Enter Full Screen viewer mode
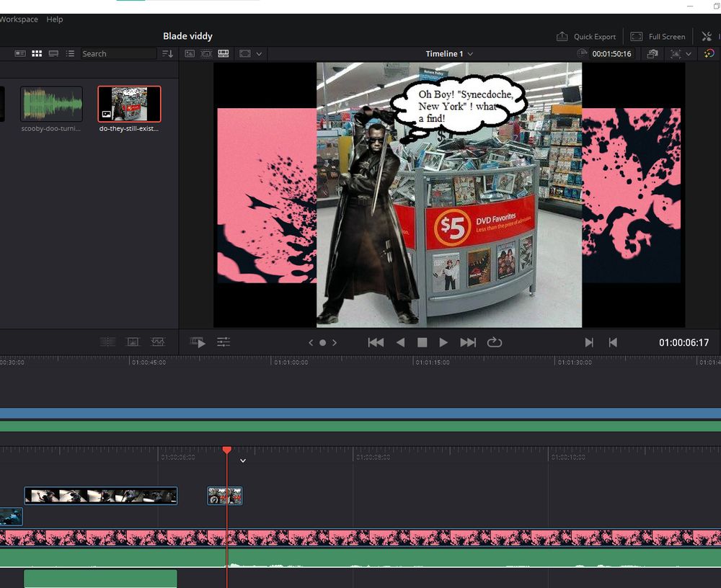Screen dimensions: 721x588 658,37
